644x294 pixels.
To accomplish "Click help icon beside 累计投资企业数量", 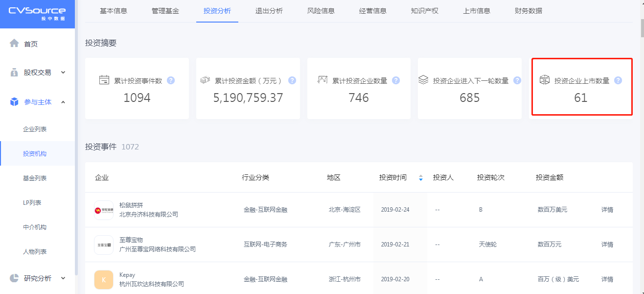I will (x=396, y=80).
